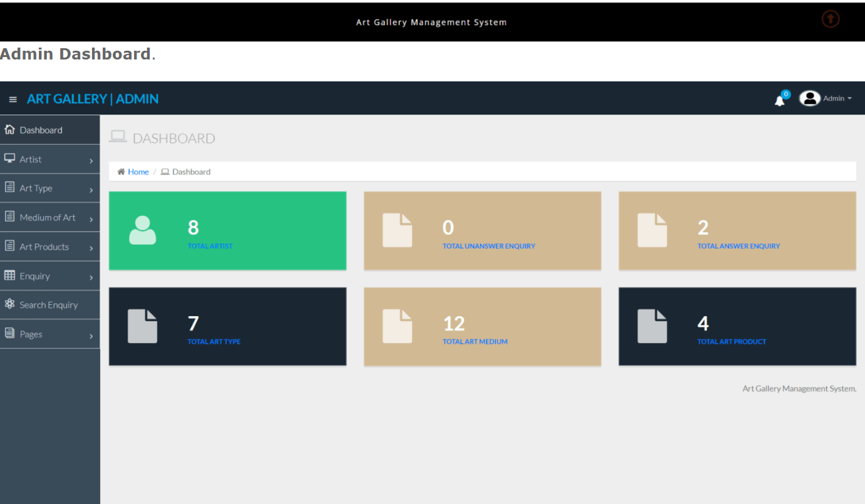
Task: Open the Total Unanswer Enquiry card
Action: click(482, 230)
